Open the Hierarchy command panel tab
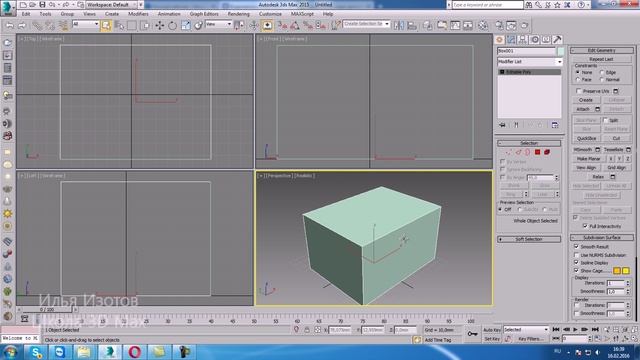 click(x=522, y=40)
